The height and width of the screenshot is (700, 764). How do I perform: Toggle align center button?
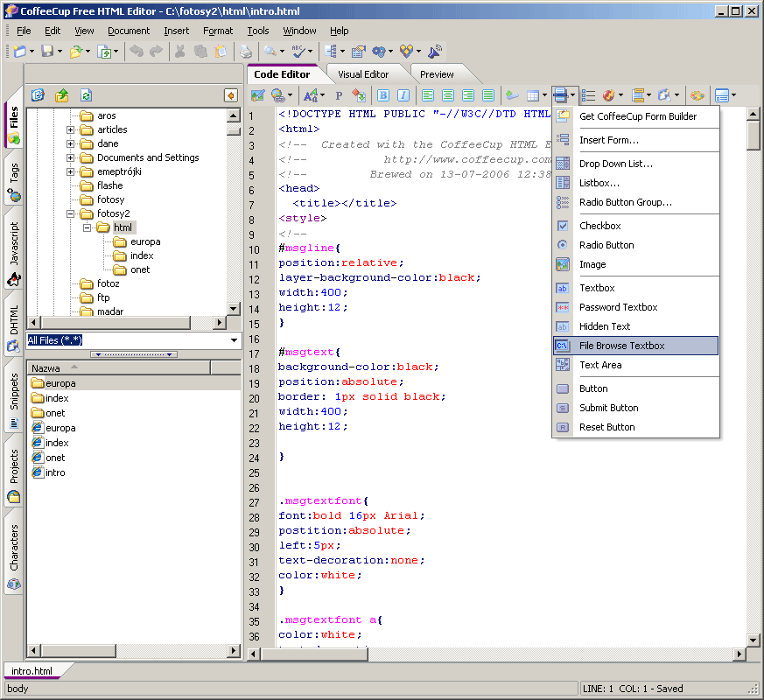point(448,95)
